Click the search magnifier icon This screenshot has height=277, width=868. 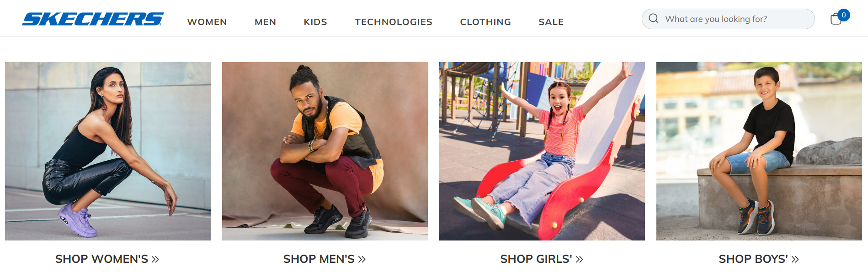click(x=654, y=19)
